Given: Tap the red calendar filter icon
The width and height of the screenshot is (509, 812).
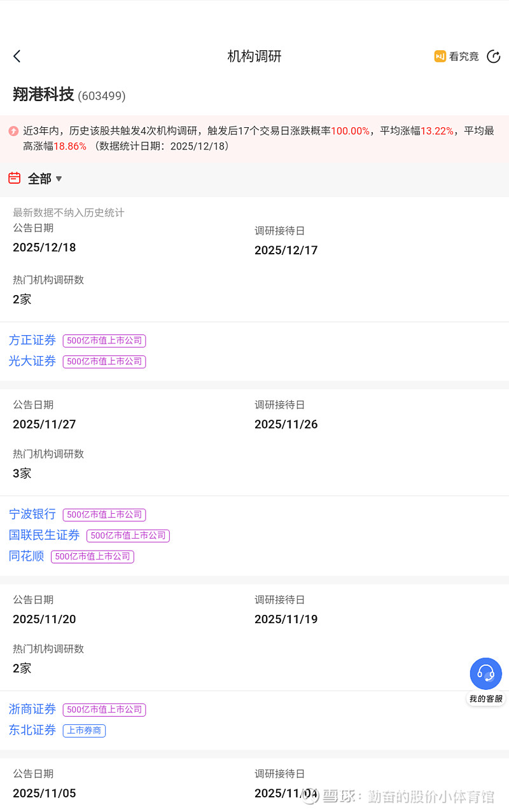Looking at the screenshot, I should click(x=14, y=178).
